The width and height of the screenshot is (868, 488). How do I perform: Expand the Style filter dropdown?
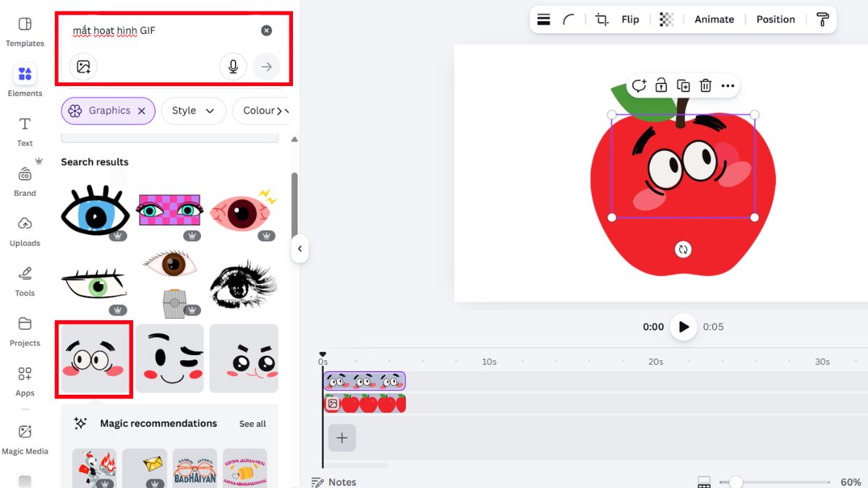click(193, 111)
